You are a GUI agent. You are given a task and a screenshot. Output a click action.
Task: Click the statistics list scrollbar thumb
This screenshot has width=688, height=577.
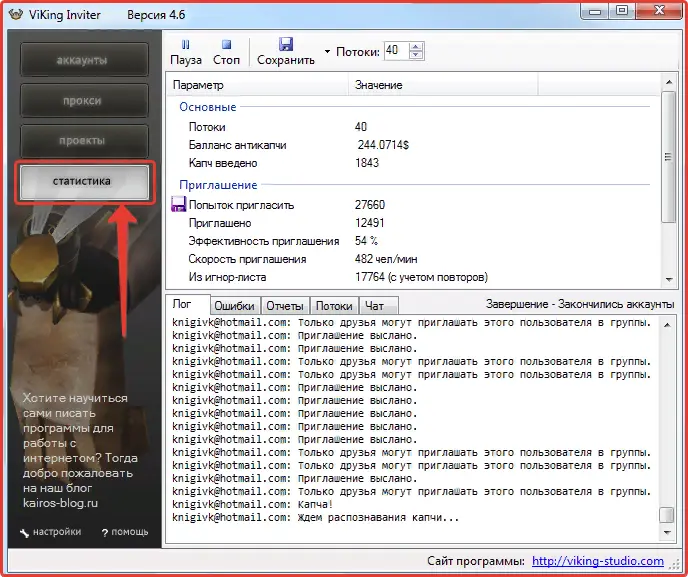[669, 157]
